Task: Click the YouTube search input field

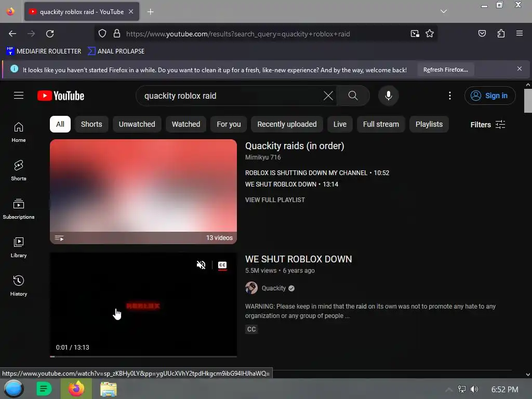Action: pos(231,96)
